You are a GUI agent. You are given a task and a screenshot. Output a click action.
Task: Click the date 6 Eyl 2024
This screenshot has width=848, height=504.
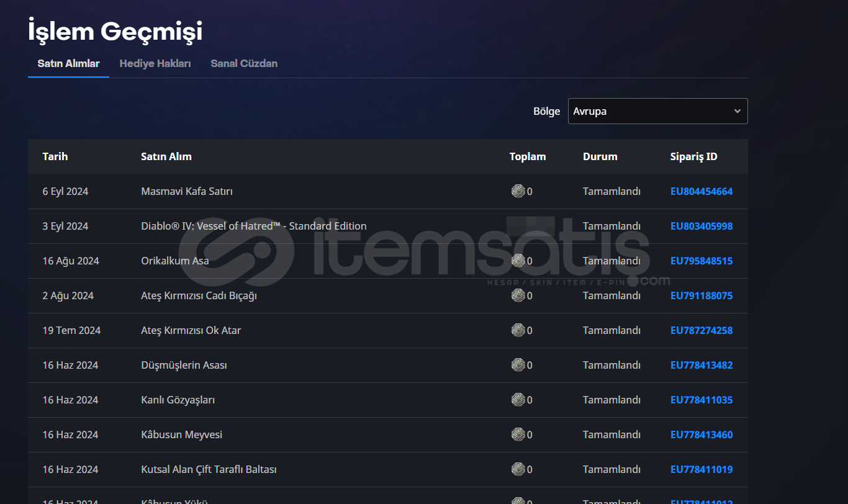[65, 191]
